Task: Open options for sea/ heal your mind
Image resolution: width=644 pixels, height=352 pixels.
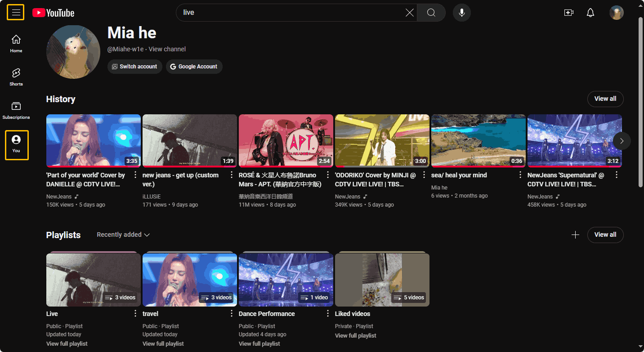Action: 520,175
